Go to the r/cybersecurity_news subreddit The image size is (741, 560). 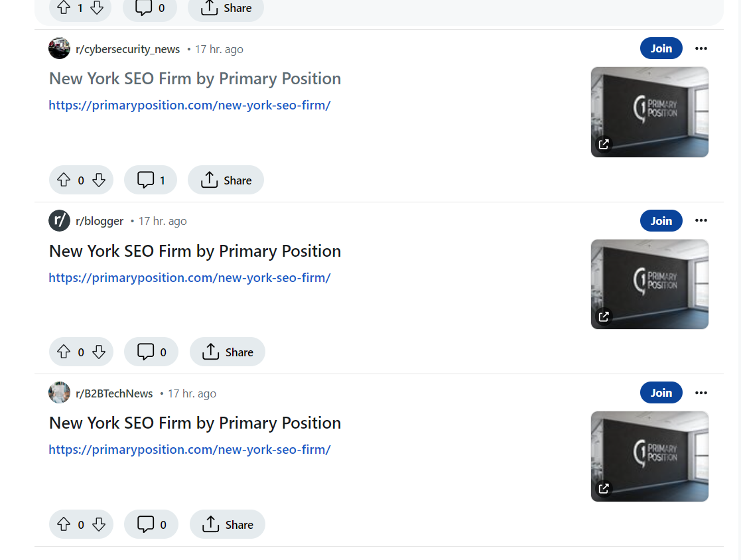[127, 49]
